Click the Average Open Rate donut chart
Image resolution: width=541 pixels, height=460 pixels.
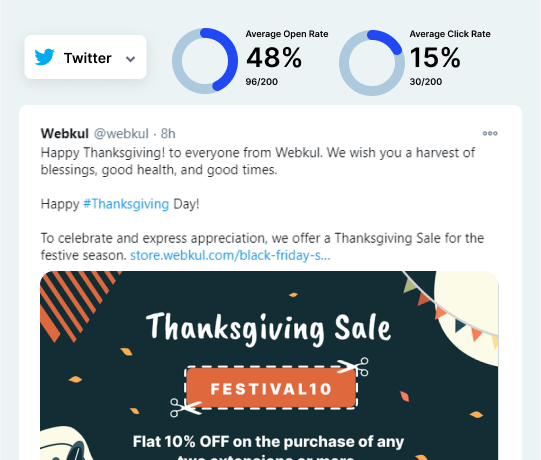[205, 61]
